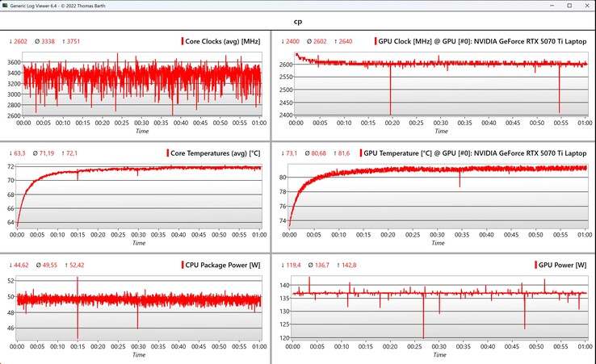Click the red legend marker for Core Clocks
Viewport: 596px width, 364px height.
point(182,41)
